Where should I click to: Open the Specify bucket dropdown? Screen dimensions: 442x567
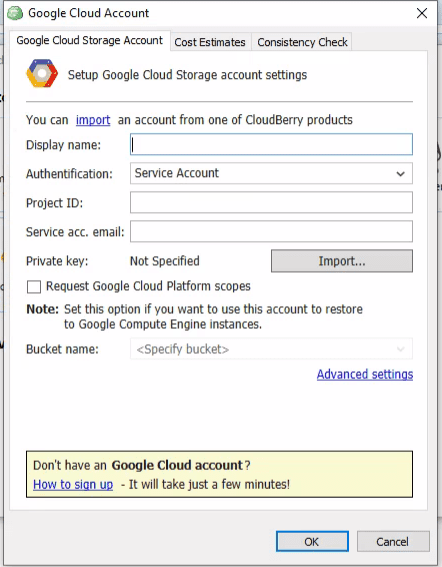point(271,349)
